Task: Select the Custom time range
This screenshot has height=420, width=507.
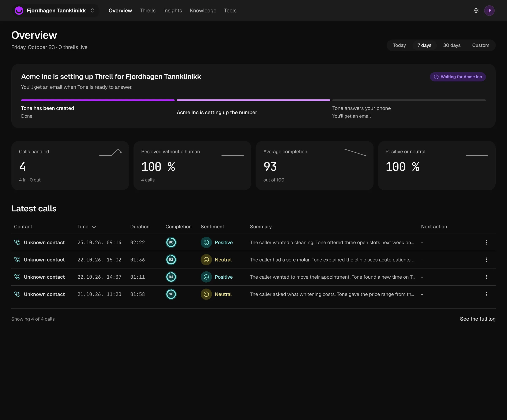Action: coord(480,45)
